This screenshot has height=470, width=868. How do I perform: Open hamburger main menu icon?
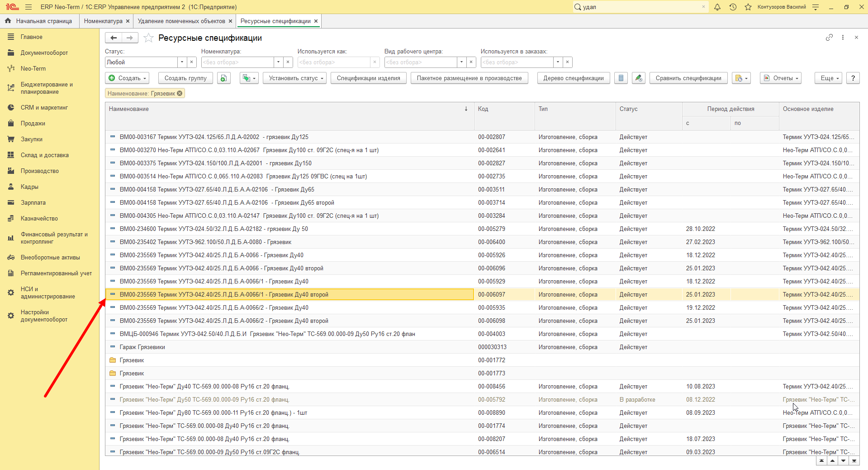coord(28,7)
